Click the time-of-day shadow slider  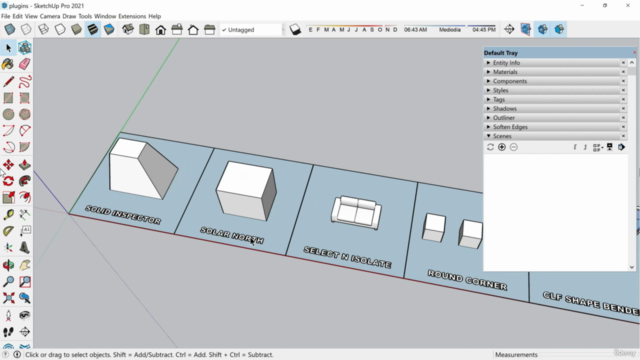point(449,29)
